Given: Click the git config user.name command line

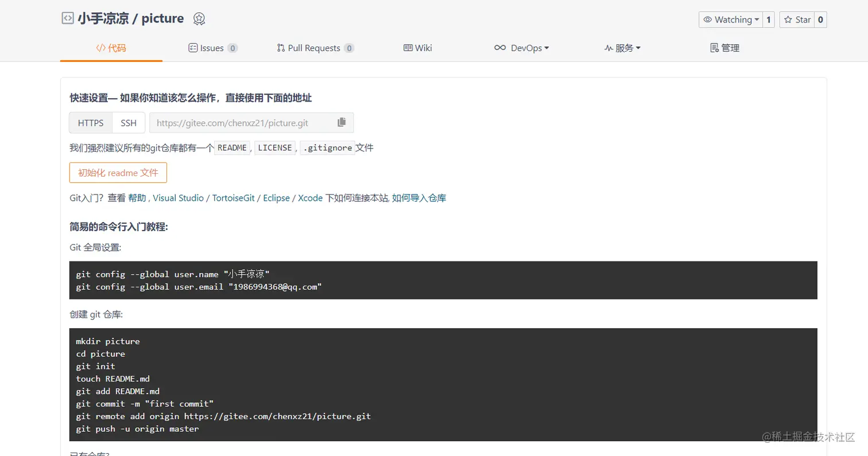Looking at the screenshot, I should tap(173, 274).
